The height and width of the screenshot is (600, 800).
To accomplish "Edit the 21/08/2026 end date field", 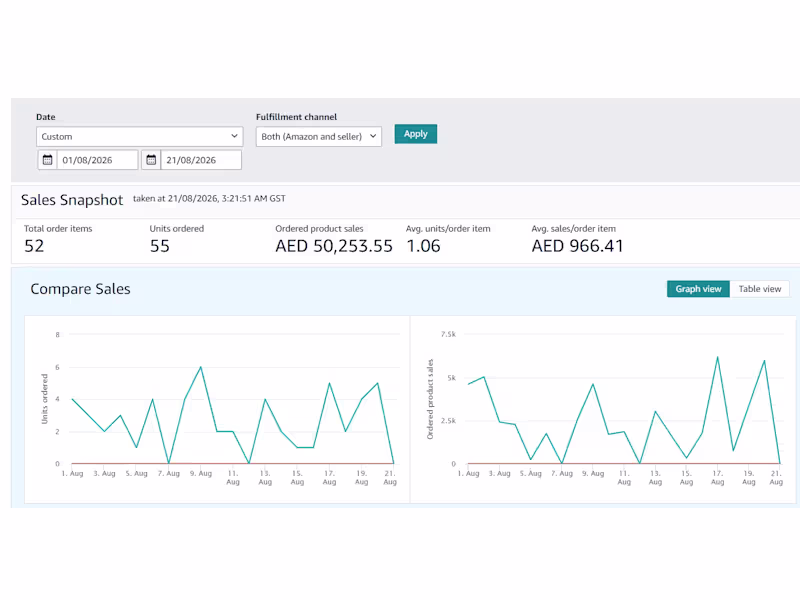I will [201, 160].
